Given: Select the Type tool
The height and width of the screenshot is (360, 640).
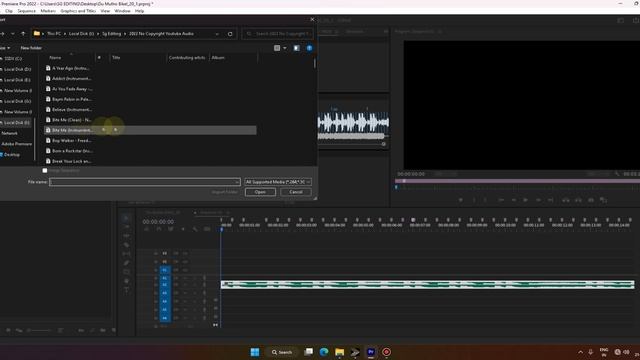Looking at the screenshot, I should tap(126, 290).
